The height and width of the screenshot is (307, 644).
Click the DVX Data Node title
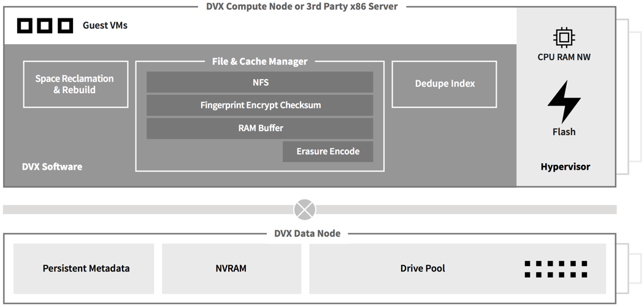(307, 233)
